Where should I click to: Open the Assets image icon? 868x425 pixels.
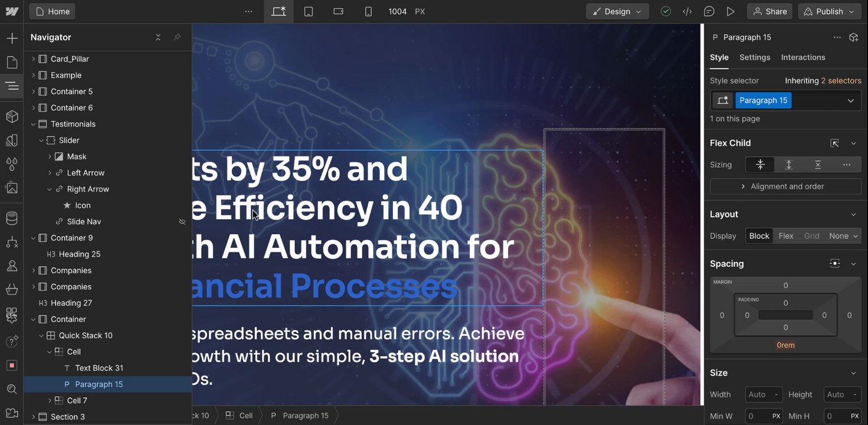[x=12, y=188]
